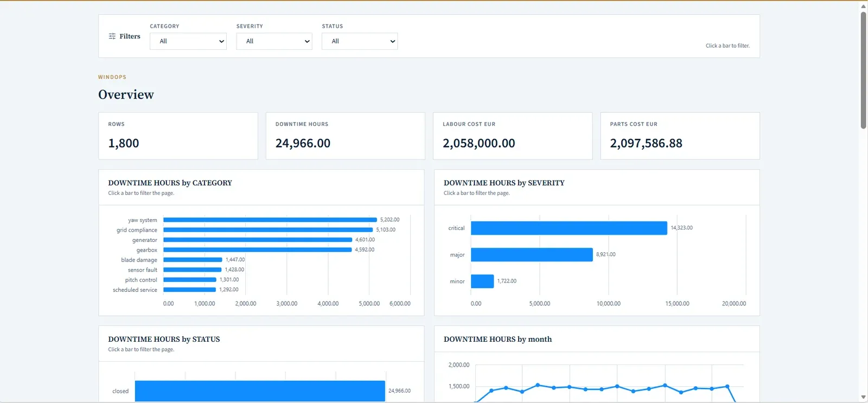The height and width of the screenshot is (403, 868).
Task: Filter by the blade damage bar
Action: click(x=193, y=260)
